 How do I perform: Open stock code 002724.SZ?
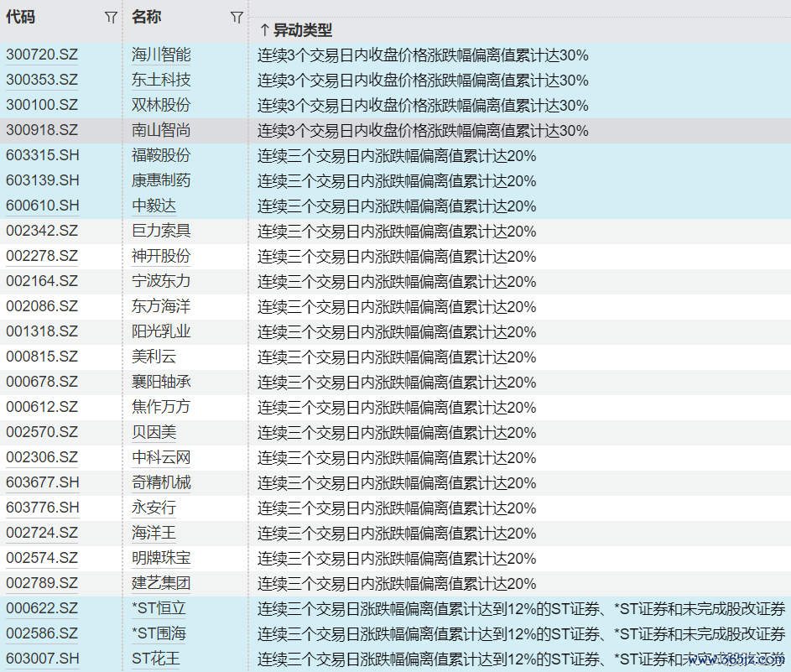click(x=42, y=533)
